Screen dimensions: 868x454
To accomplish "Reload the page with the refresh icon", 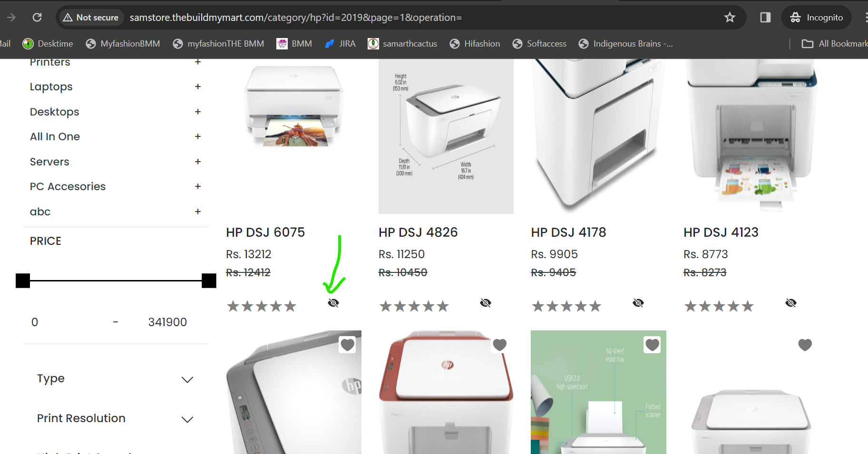I will point(37,18).
